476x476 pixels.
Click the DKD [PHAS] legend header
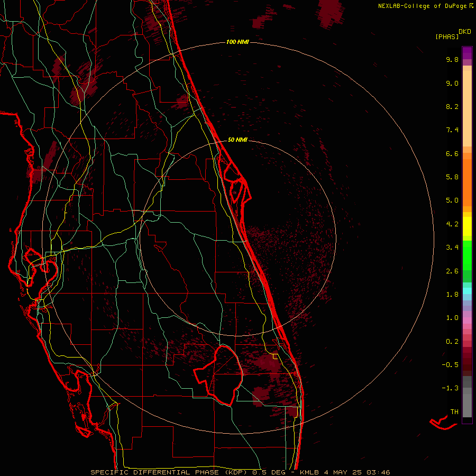click(453, 34)
